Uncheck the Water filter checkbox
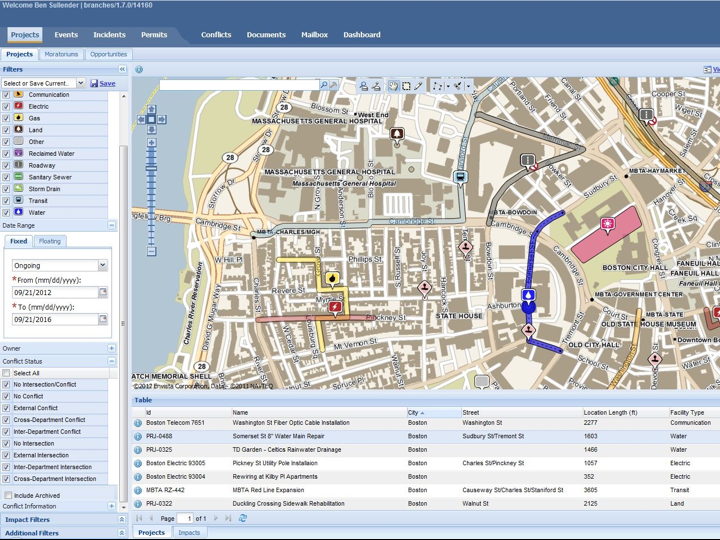The image size is (720, 540). (x=6, y=213)
